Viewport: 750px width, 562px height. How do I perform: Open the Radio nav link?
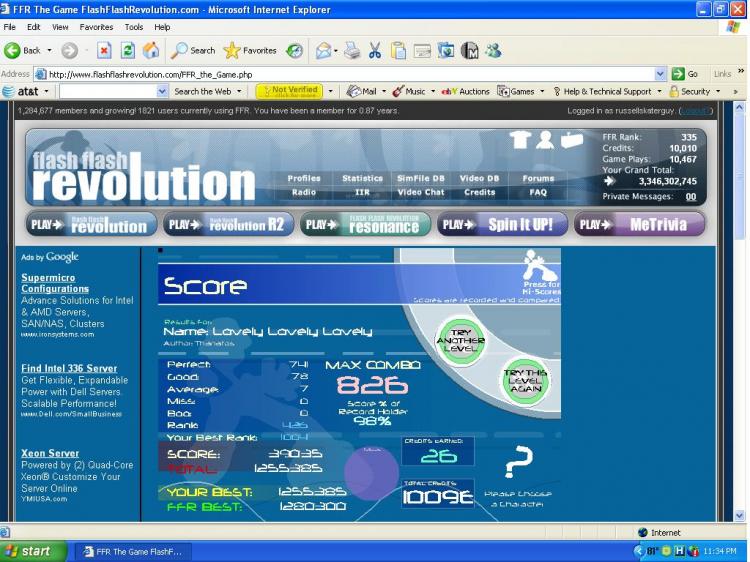tap(304, 192)
